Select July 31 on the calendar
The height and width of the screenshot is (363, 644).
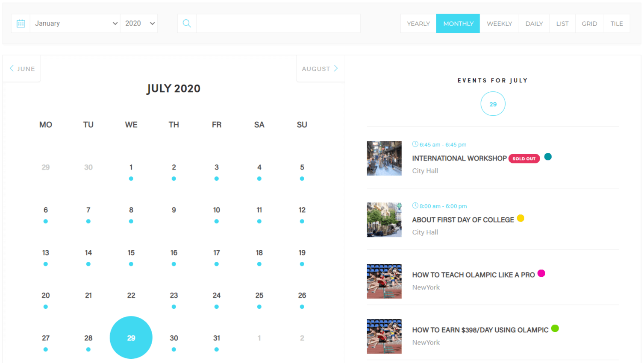coord(217,338)
